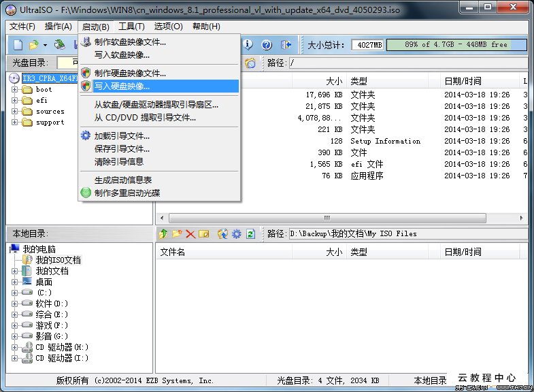Screen dimensions: 534x392
Task: Click the local Up one folder icon
Action: pyautogui.click(x=163, y=233)
